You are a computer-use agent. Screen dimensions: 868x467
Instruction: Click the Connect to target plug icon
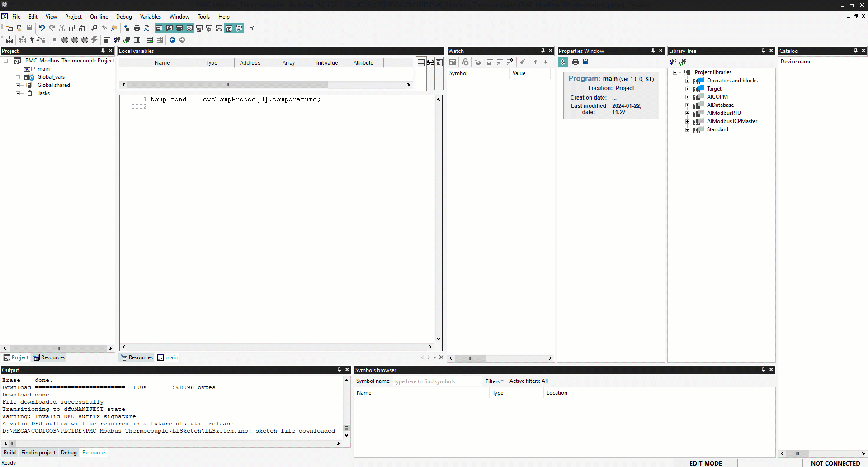[x=33, y=40]
